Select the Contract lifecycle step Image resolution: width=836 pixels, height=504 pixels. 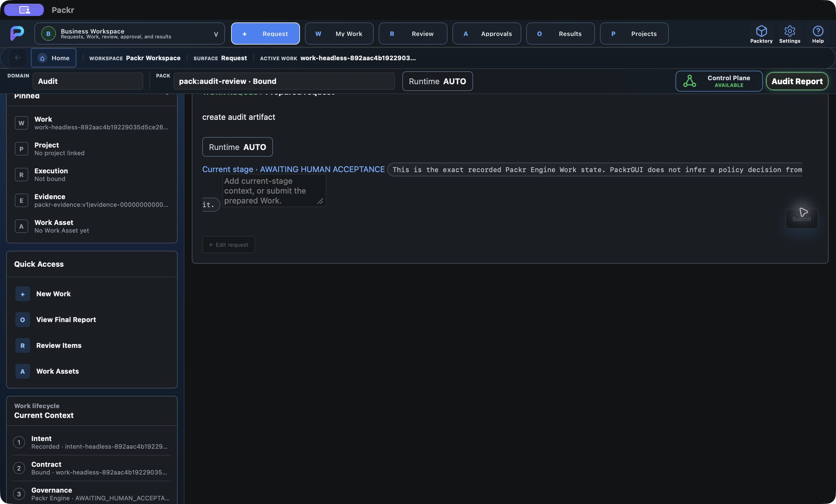92,468
